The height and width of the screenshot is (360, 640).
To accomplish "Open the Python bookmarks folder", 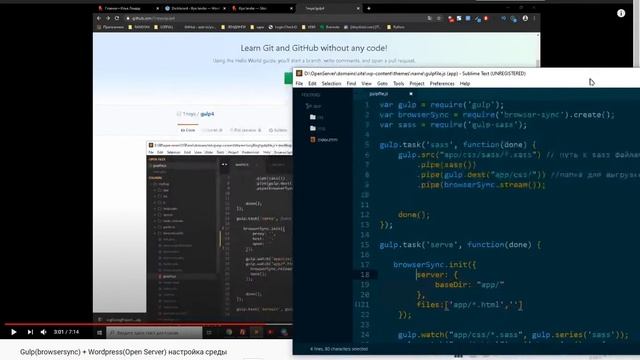I will pos(396,27).
